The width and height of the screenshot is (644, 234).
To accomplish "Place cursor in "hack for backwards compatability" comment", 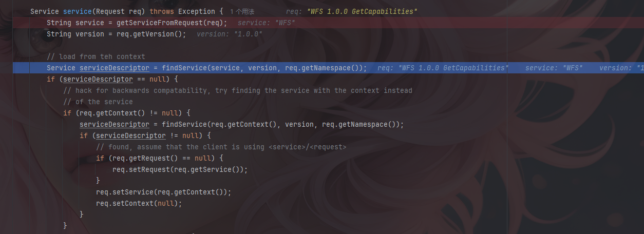I will (x=238, y=90).
